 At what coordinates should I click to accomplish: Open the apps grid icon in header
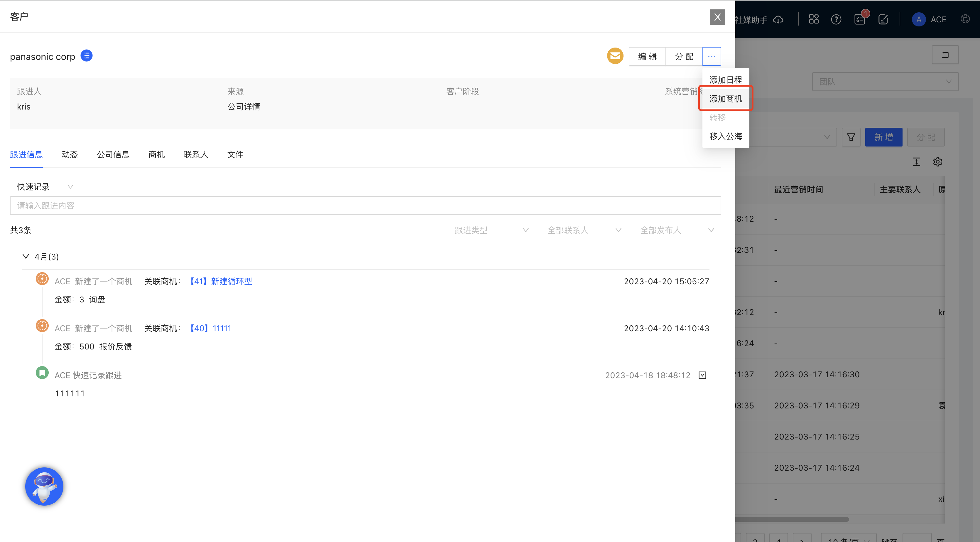pyautogui.click(x=814, y=19)
